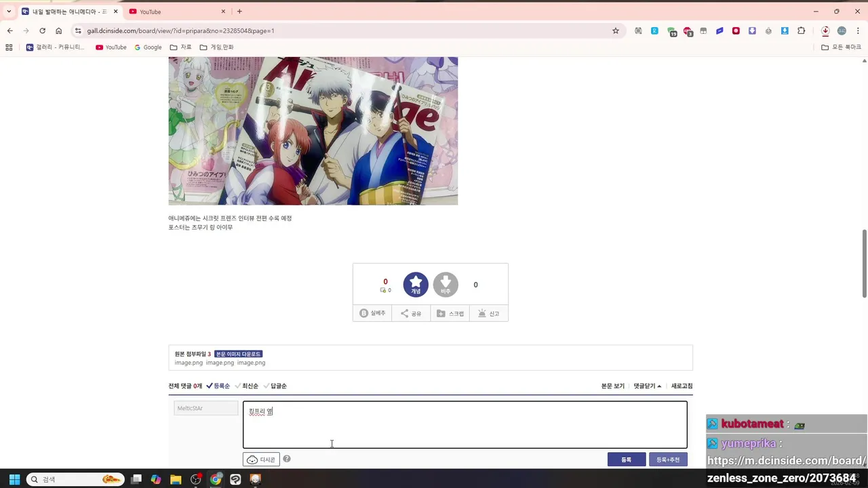The width and height of the screenshot is (868, 488).
Task: Click the 실베추 button
Action: (372, 313)
